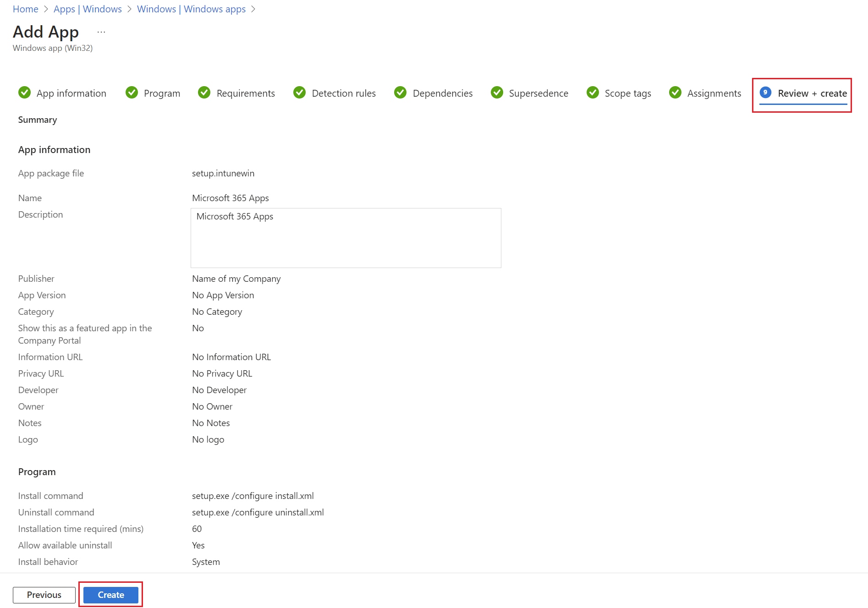Go to the Detection rules step
The width and height of the screenshot is (868, 608).
pos(343,93)
